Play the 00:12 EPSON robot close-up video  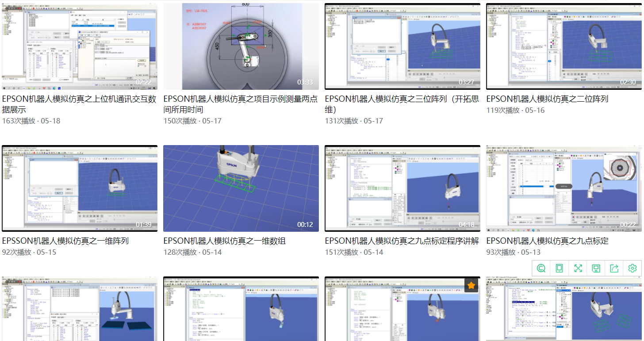click(241, 188)
